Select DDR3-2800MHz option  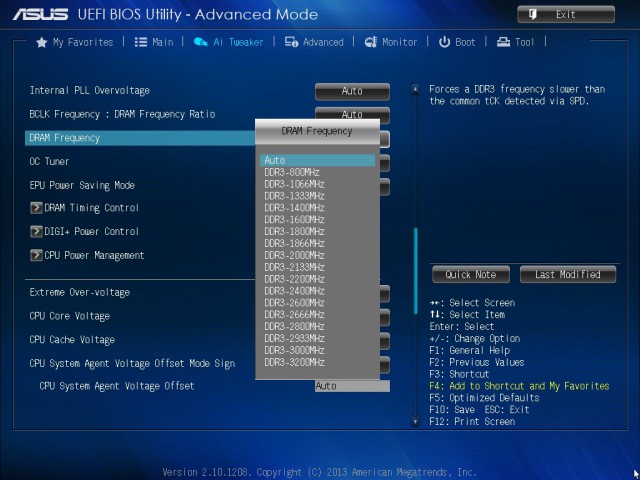[294, 327]
